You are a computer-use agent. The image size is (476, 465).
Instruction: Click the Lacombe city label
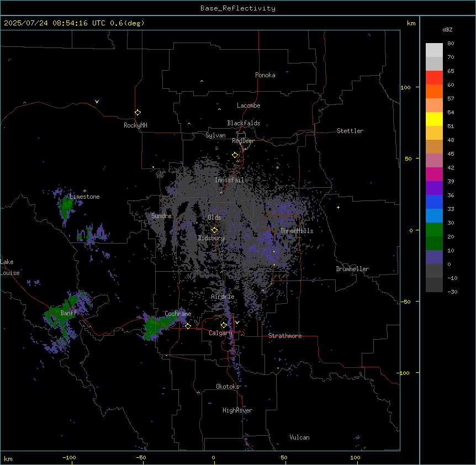(x=248, y=105)
